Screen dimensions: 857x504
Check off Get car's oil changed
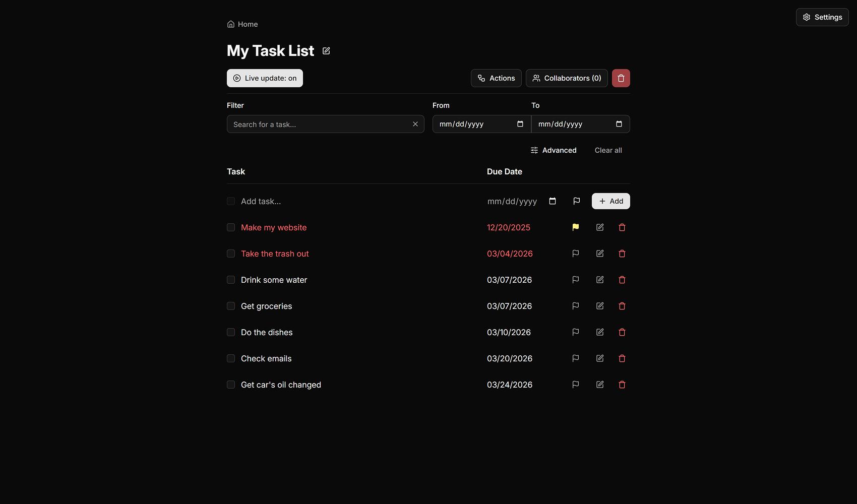pos(230,385)
